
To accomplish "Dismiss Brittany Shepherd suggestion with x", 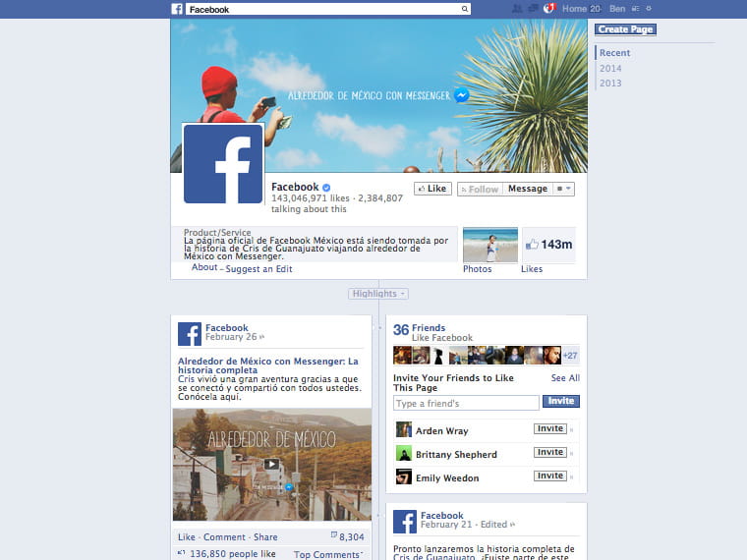I will pyautogui.click(x=572, y=453).
